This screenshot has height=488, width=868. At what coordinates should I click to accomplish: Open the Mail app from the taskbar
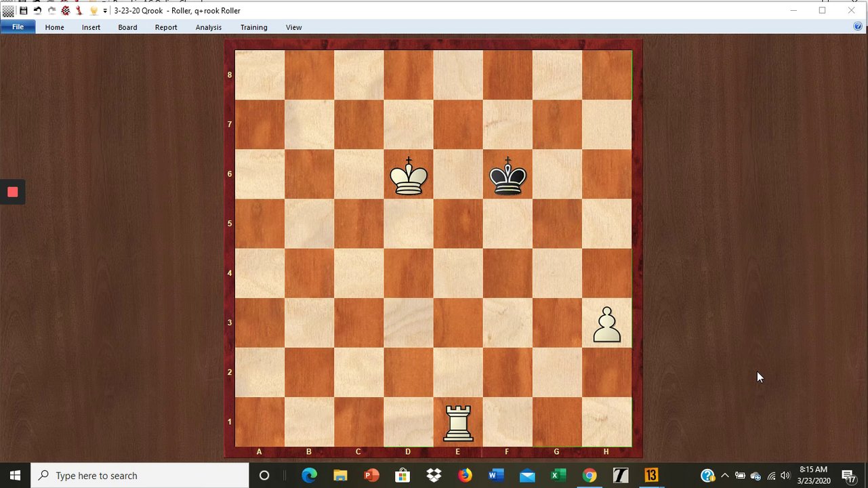click(527, 476)
